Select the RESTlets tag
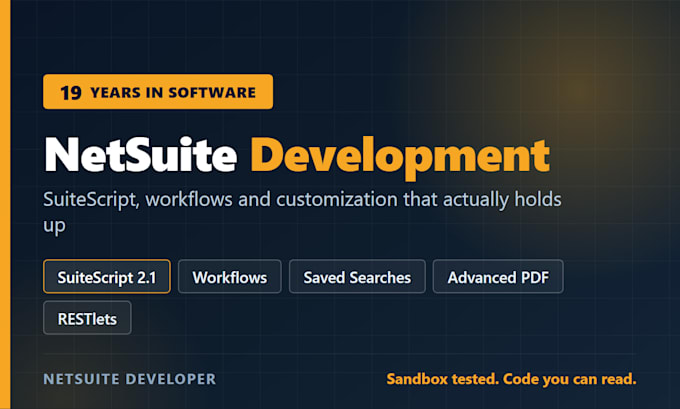The image size is (680, 409). click(87, 318)
